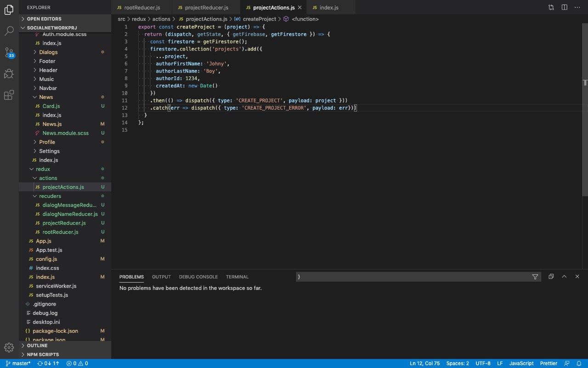Open the editor More Actions menu
This screenshot has height=368, width=588.
[577, 7]
